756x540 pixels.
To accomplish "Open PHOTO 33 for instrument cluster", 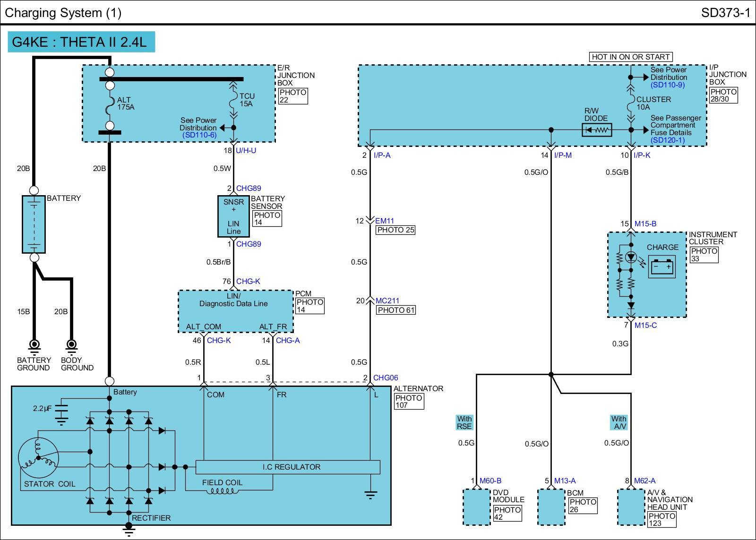I will (704, 255).
